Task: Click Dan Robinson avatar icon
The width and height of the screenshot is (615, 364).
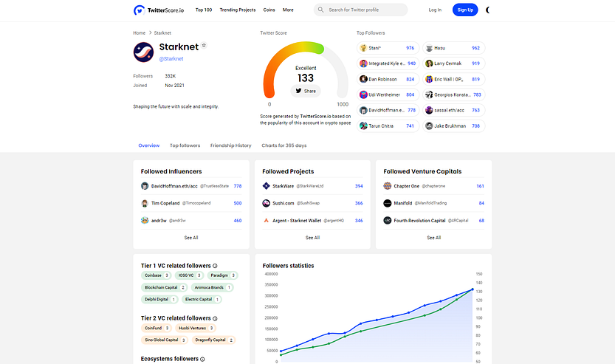Action: (x=363, y=79)
